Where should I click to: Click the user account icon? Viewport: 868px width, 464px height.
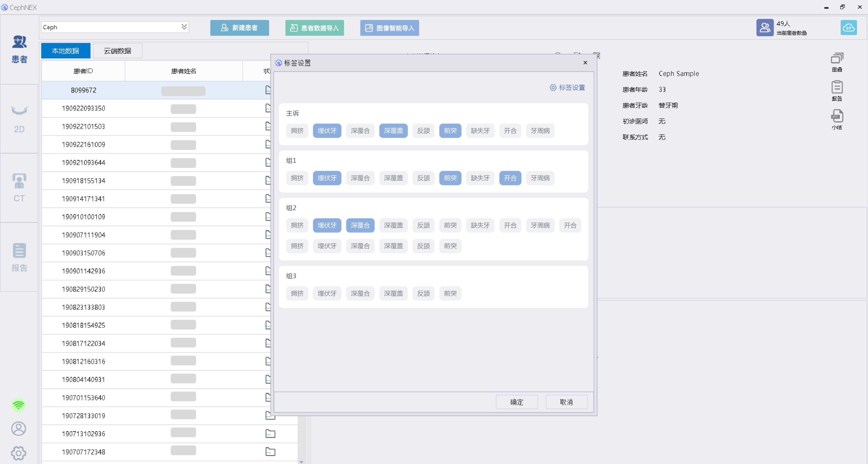19,428
